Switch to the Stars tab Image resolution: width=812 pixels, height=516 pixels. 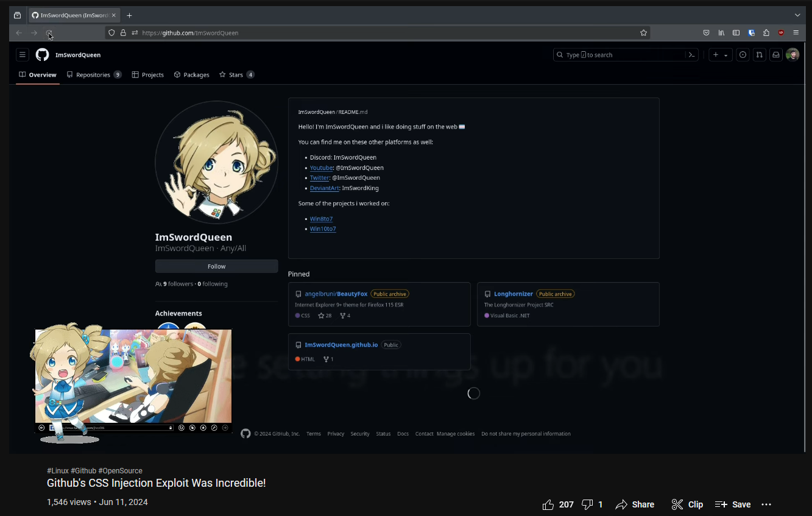(236, 75)
